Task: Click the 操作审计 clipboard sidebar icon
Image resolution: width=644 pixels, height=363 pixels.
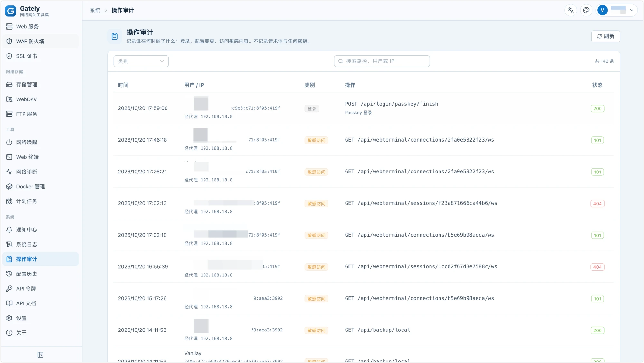Action: pos(9,259)
